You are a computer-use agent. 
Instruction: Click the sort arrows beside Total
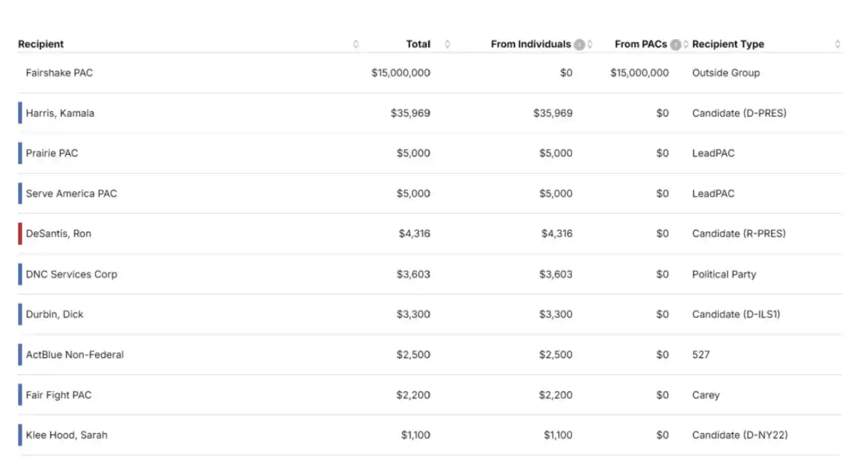pos(447,44)
